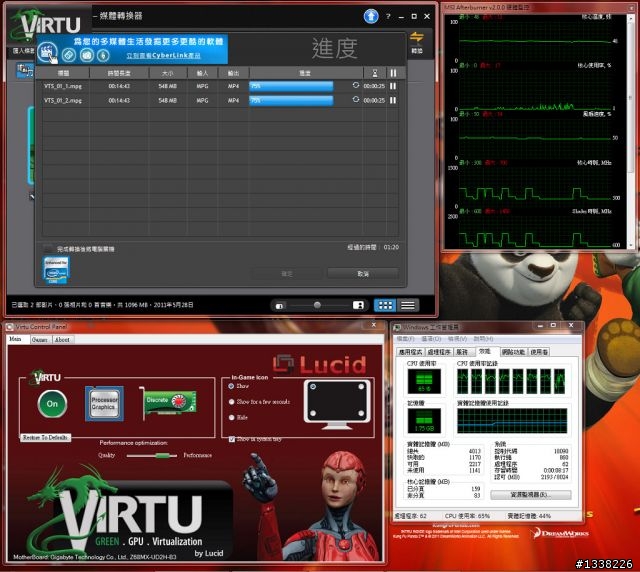The width and height of the screenshot is (640, 572).
Task: Click the CPU usage 65% meter
Action: pyautogui.click(x=424, y=381)
